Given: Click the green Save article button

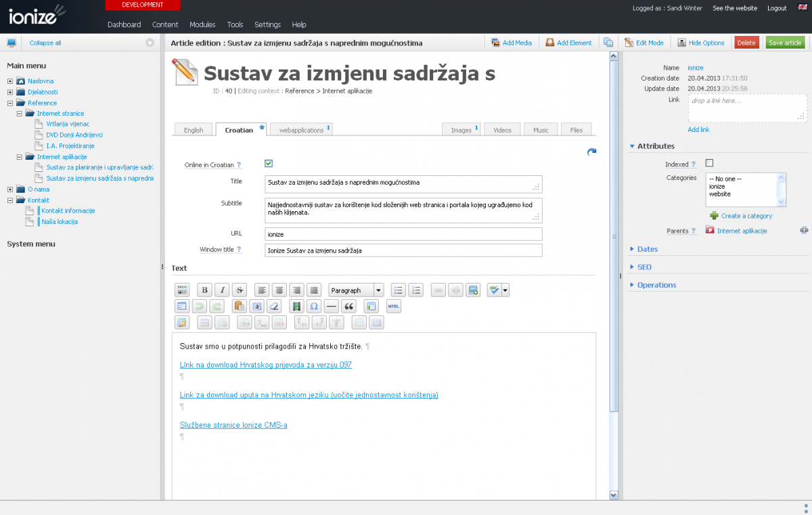Looking at the screenshot, I should [x=785, y=43].
